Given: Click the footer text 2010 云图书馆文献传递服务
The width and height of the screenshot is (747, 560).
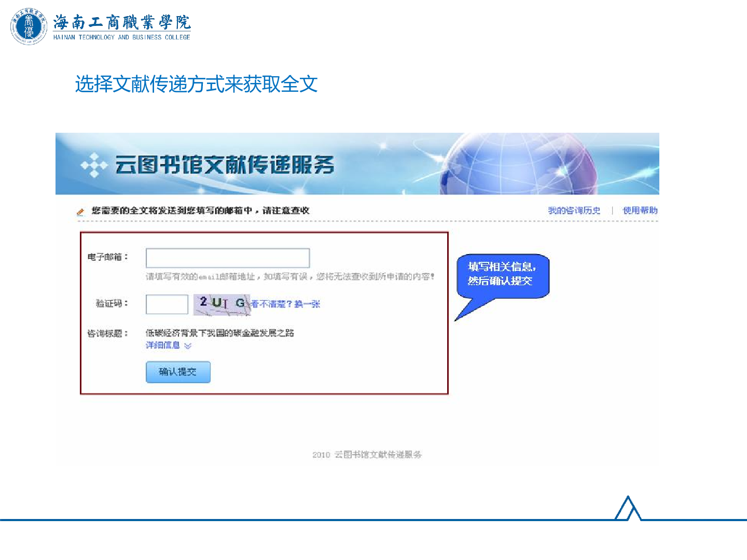Looking at the screenshot, I should [367, 455].
